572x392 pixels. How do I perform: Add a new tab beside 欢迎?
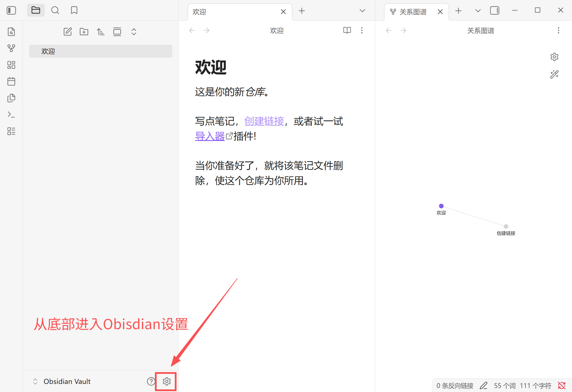[x=302, y=11]
